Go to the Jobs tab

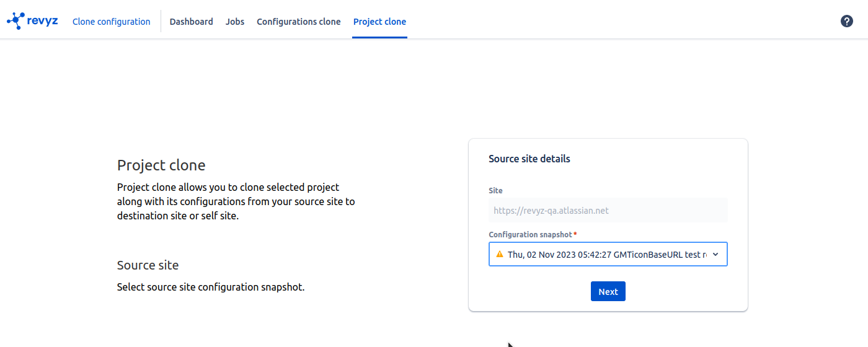(x=235, y=22)
